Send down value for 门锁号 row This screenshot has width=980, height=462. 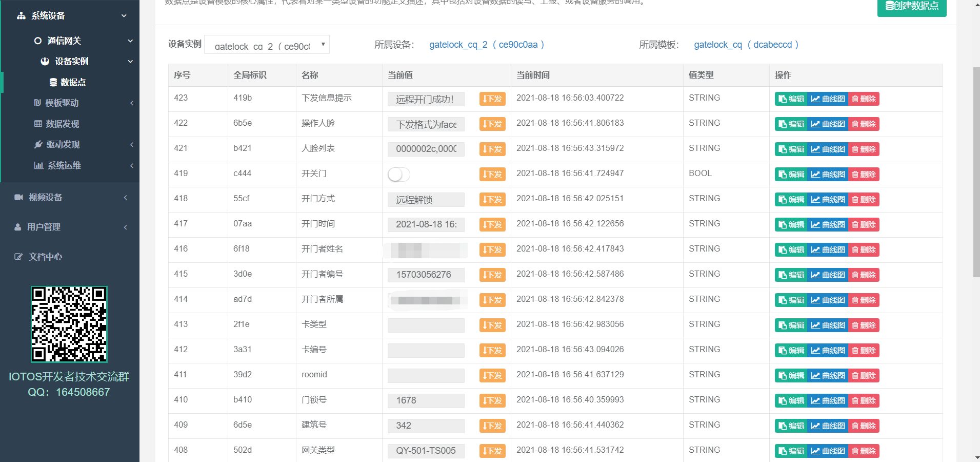click(492, 401)
